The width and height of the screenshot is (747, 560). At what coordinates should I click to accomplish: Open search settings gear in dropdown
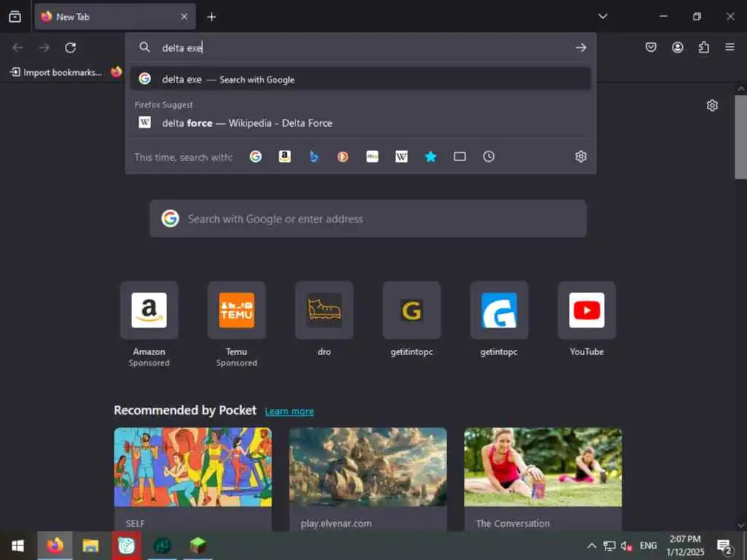click(x=580, y=157)
